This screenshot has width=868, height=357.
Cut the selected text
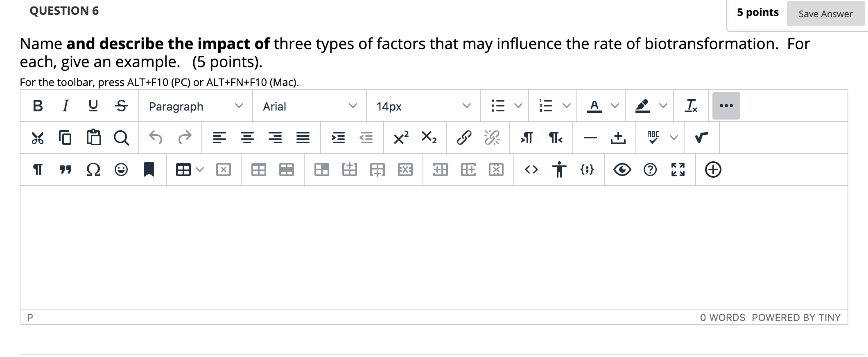(x=37, y=138)
